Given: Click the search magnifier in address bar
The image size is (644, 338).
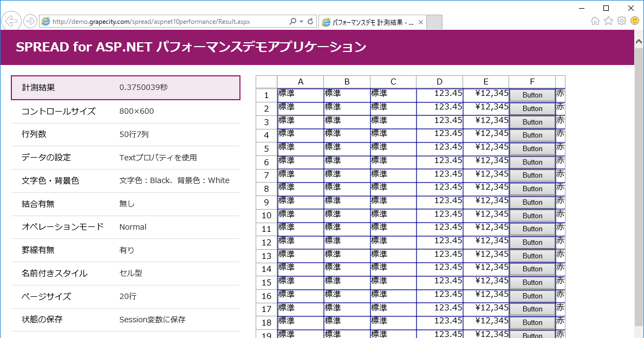Looking at the screenshot, I should 292,21.
